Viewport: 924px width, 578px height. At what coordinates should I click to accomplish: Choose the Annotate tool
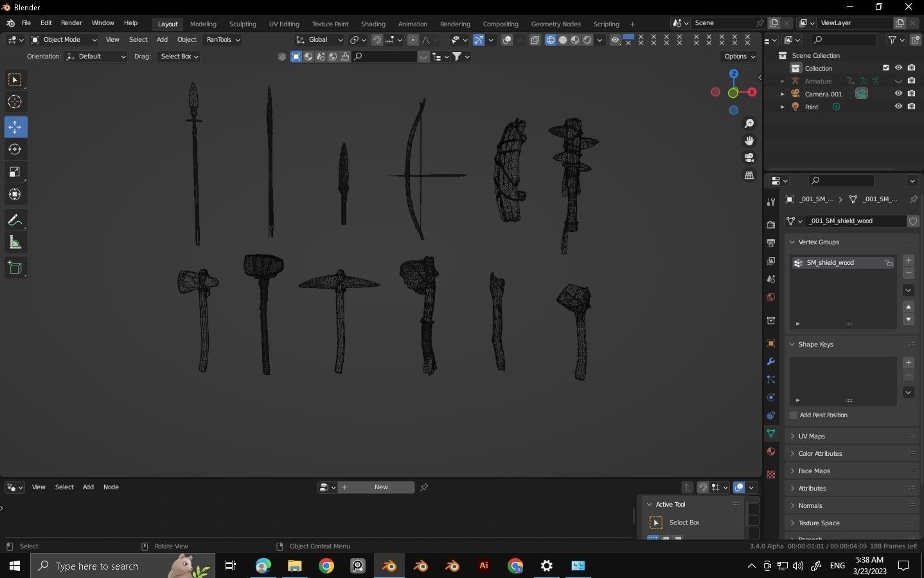coord(15,219)
